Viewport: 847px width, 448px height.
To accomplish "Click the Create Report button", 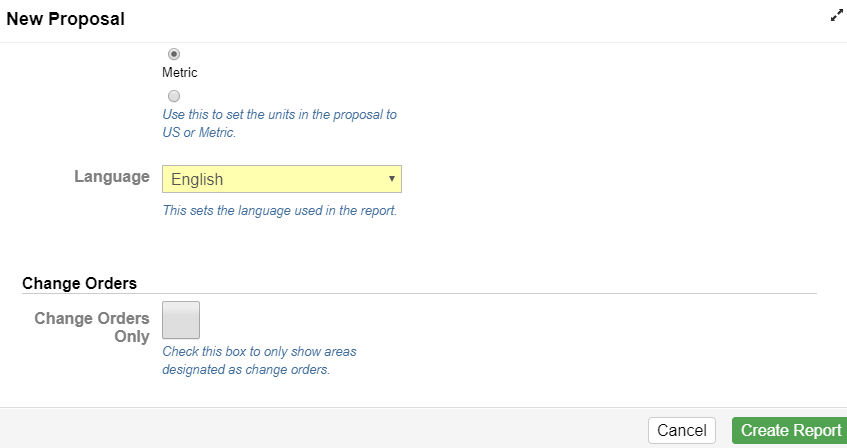I will click(790, 431).
